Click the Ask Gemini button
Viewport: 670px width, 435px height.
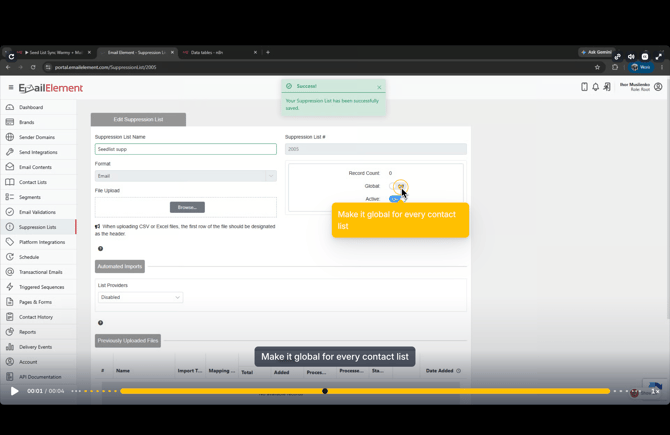coord(597,52)
